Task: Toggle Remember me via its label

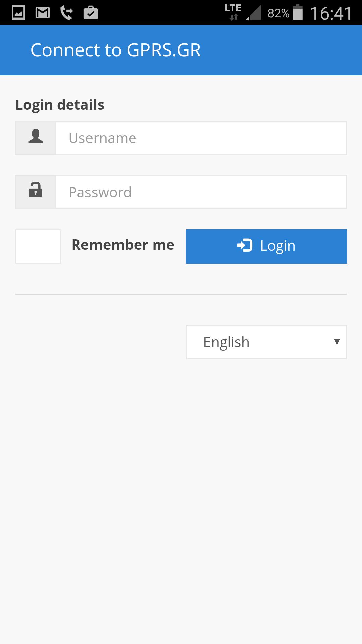Action: coord(123,245)
